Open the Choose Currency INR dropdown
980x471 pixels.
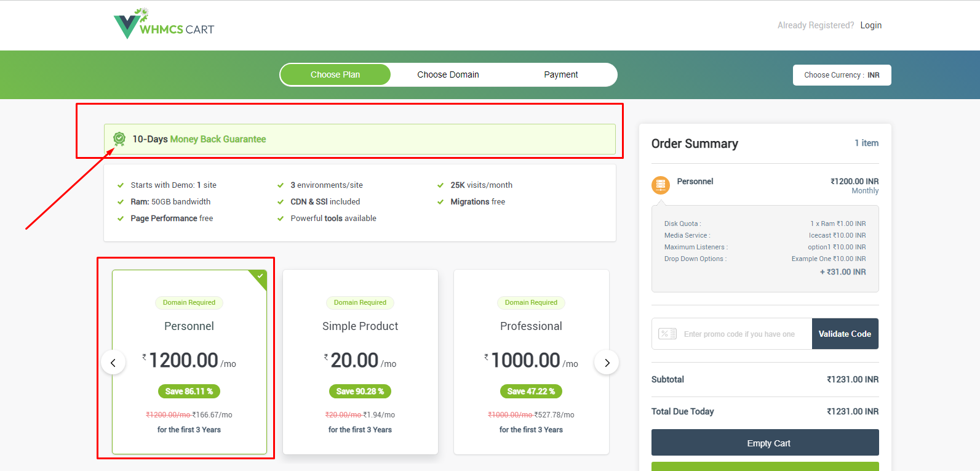pos(842,75)
